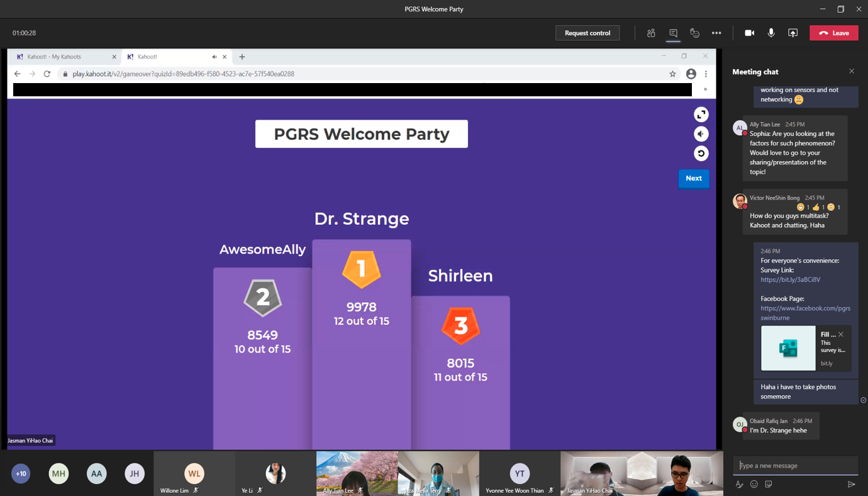
Task: Toggle the Kahoot sound icon
Action: 701,134
